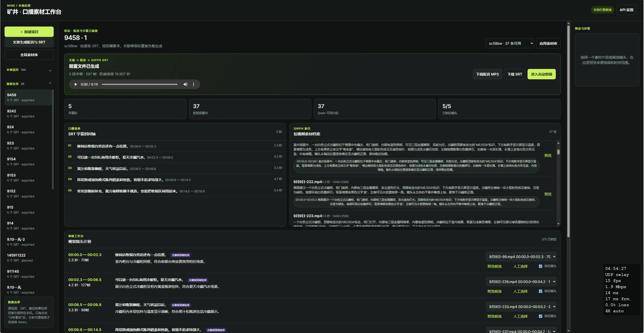
Task: Open the audio player more-options menu
Action: (194, 84)
